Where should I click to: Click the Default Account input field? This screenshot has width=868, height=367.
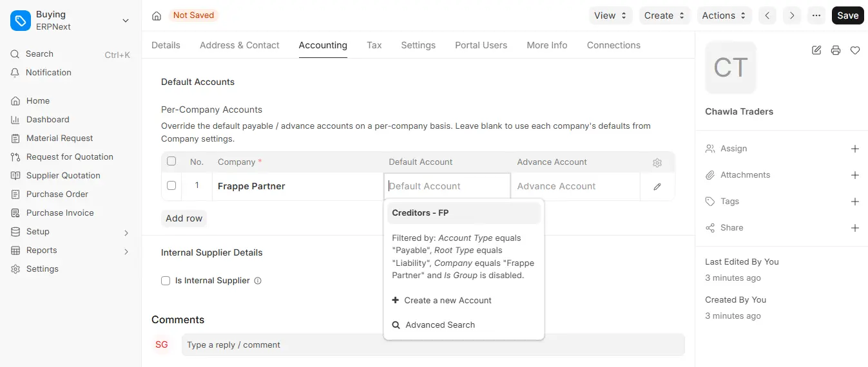pos(447,186)
